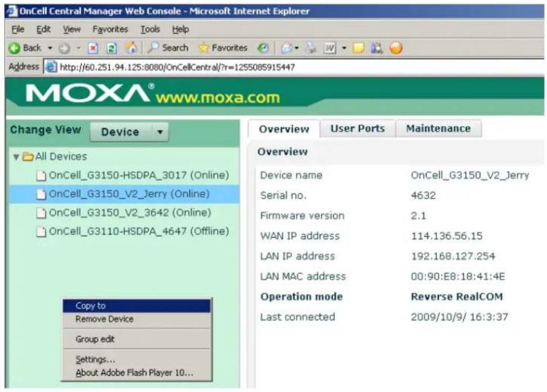The height and width of the screenshot is (392, 547).
Task: Click the History icon in toolbar
Action: (x=263, y=48)
